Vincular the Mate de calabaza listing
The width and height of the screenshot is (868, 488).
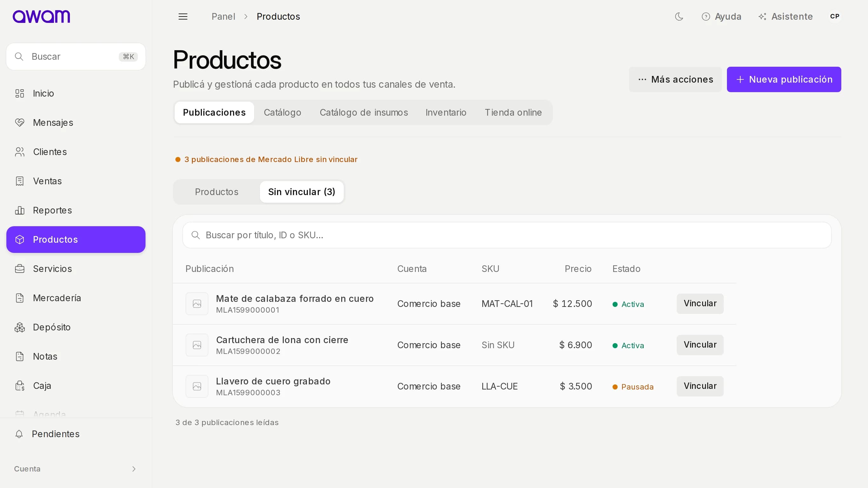point(700,304)
